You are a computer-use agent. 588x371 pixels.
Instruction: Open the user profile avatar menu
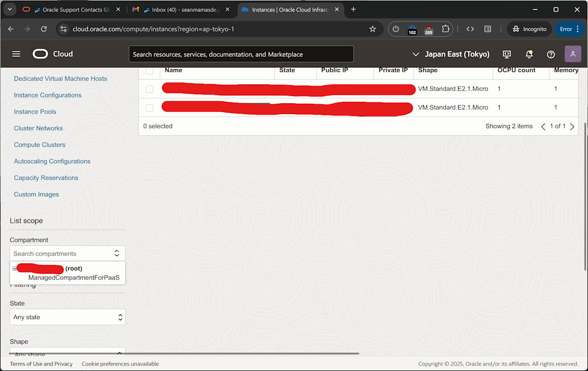point(573,54)
